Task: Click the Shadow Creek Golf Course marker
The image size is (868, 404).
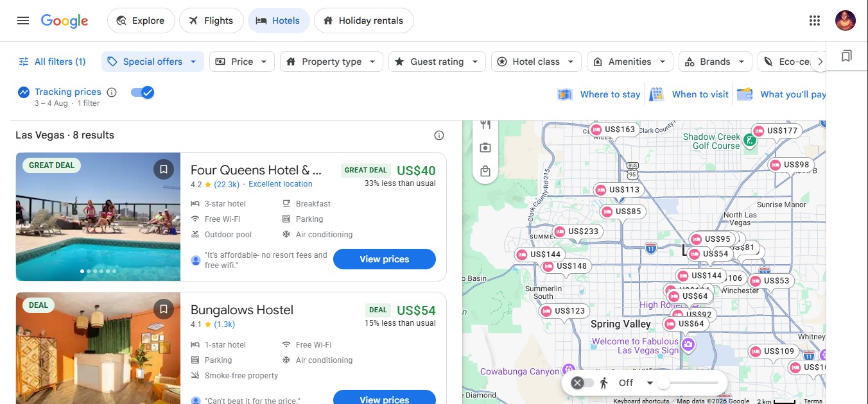Action: click(x=749, y=140)
